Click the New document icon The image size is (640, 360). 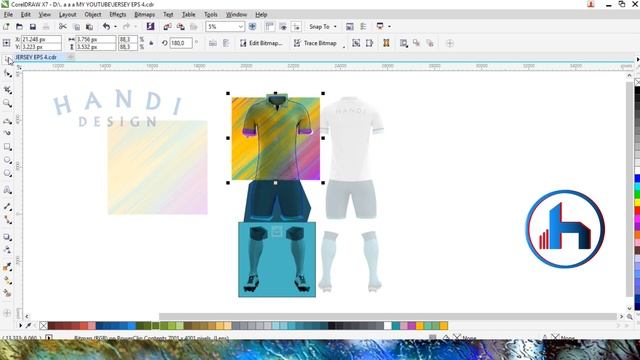pyautogui.click(x=6, y=27)
